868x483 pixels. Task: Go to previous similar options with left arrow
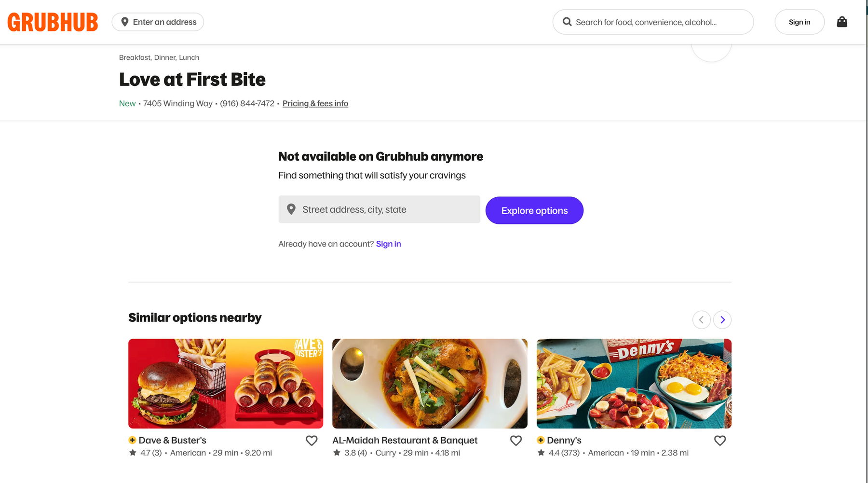[701, 319]
